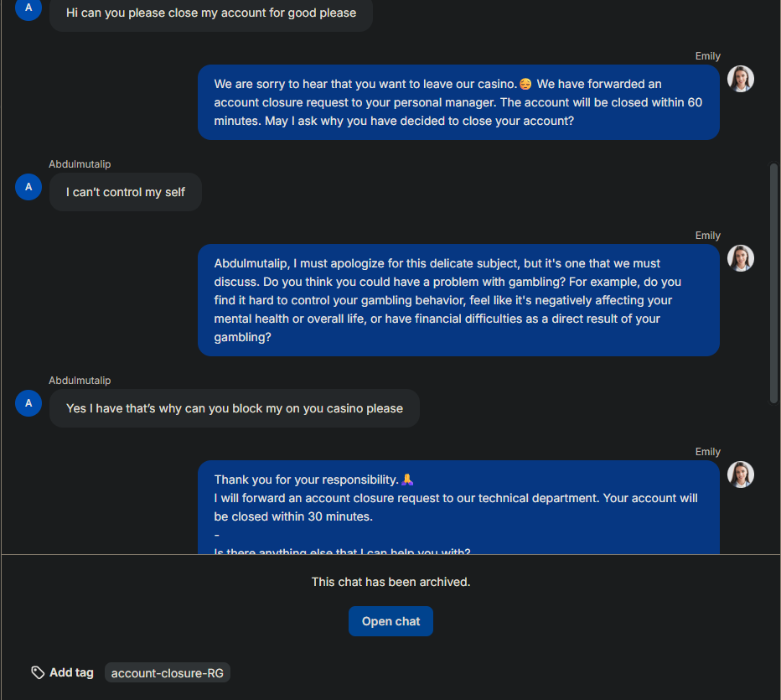781x700 pixels.
Task: Select the "I can't control my self" message
Action: 126,192
